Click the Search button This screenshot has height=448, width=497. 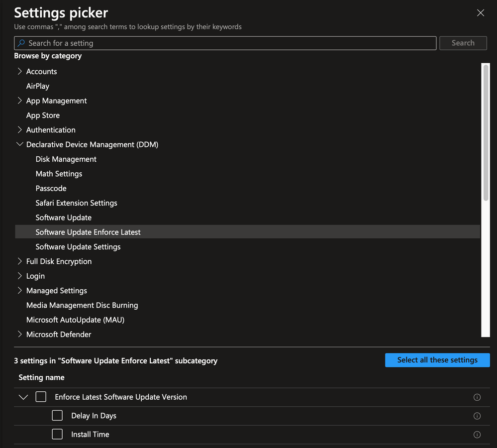pos(463,43)
